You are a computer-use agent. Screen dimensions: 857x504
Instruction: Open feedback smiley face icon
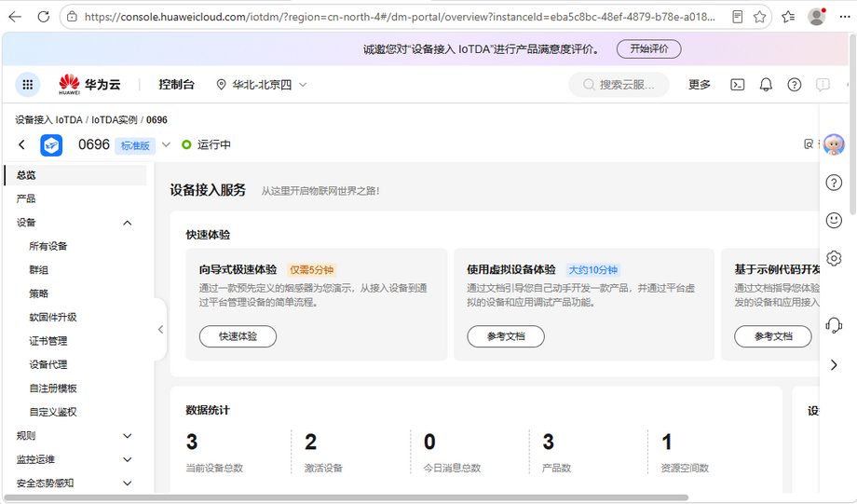click(834, 220)
